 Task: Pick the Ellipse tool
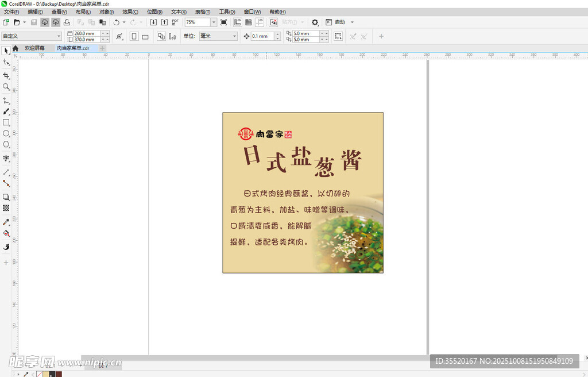(x=6, y=133)
